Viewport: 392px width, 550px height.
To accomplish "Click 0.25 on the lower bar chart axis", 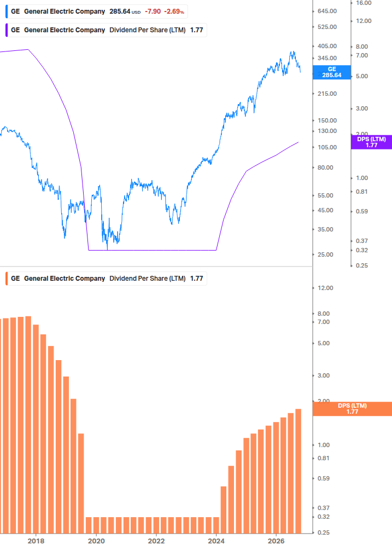I will pos(324,533).
